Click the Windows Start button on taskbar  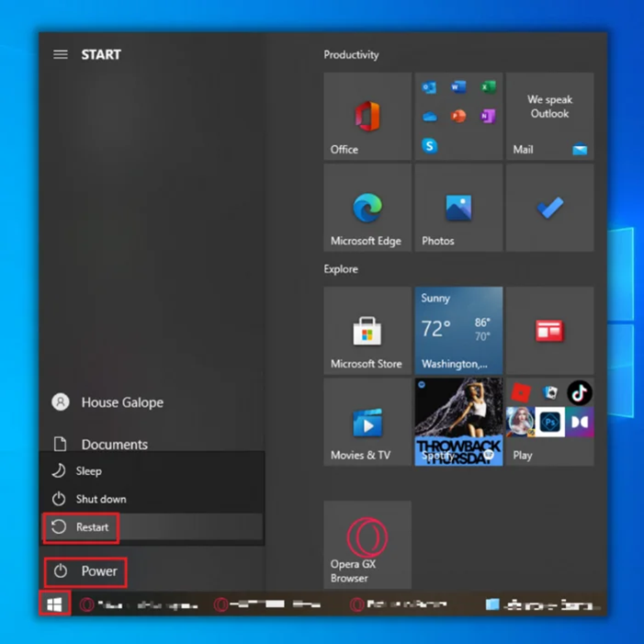tap(54, 604)
